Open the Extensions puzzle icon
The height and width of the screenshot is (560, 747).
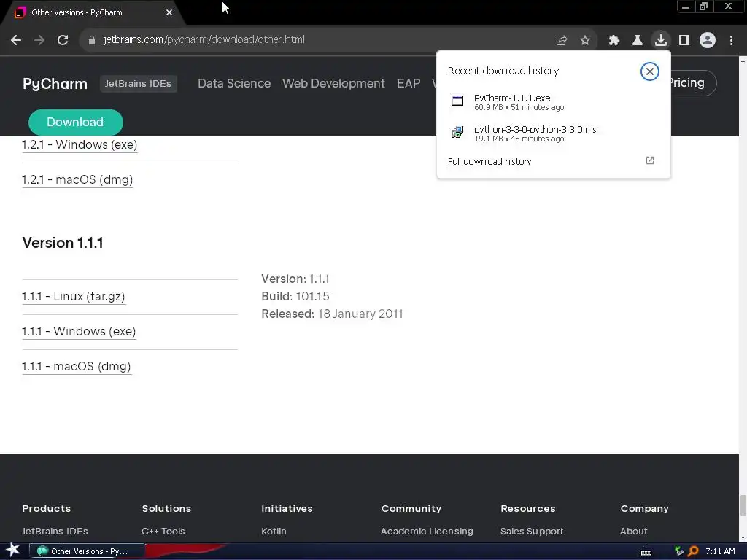(x=614, y=41)
